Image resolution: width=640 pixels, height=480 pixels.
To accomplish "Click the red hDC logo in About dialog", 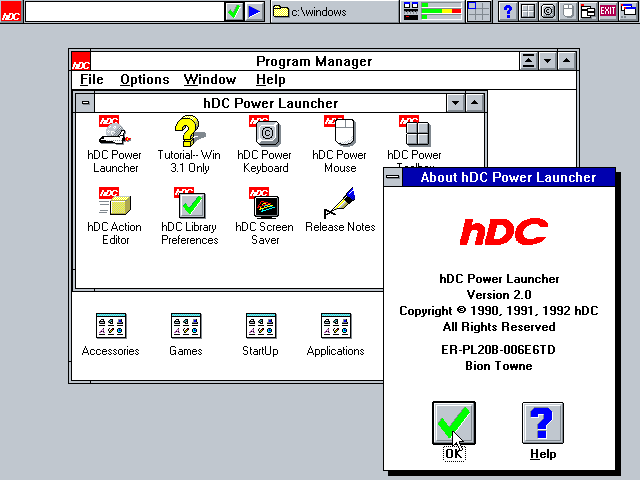I will [504, 231].
